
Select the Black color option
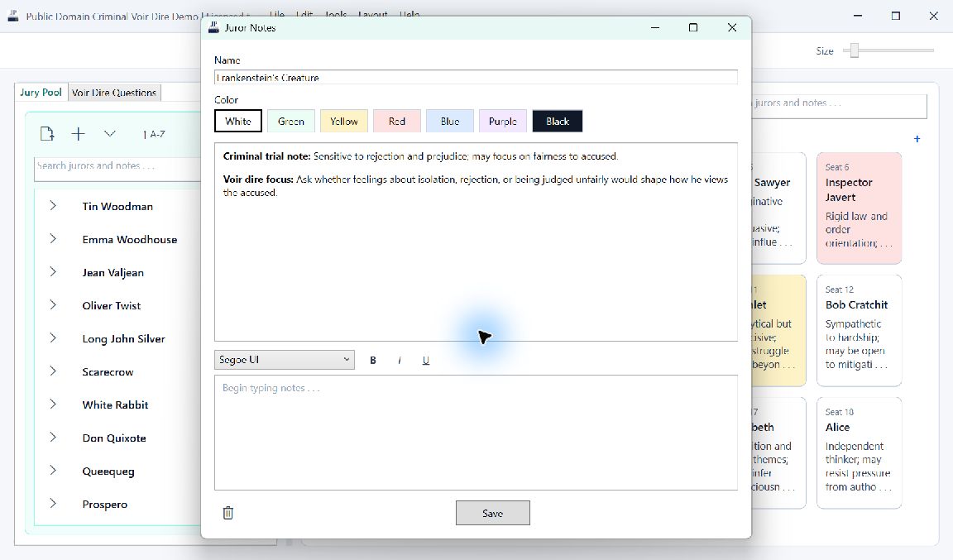pos(558,121)
